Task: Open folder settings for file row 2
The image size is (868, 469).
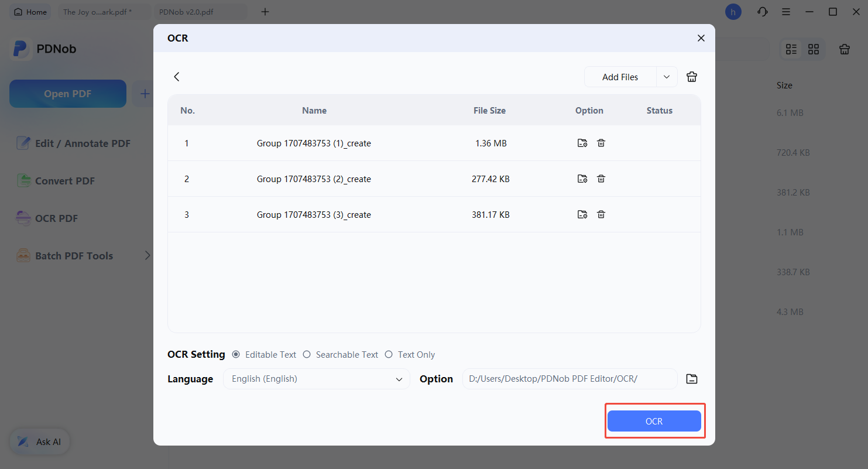Action: [x=582, y=179]
